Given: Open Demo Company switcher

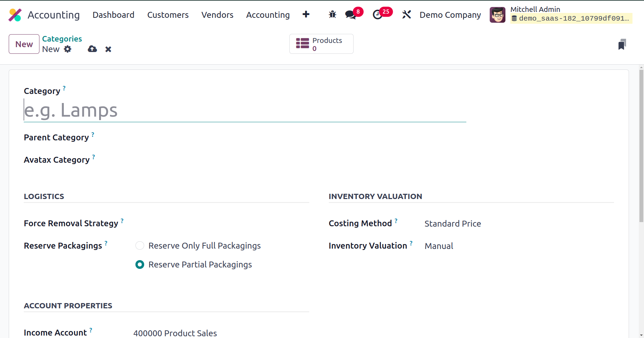Looking at the screenshot, I should [450, 15].
